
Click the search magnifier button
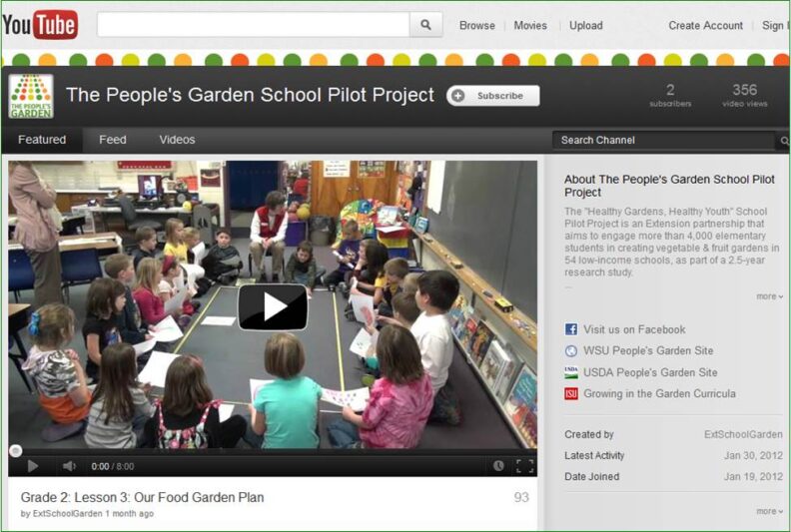[x=425, y=25]
